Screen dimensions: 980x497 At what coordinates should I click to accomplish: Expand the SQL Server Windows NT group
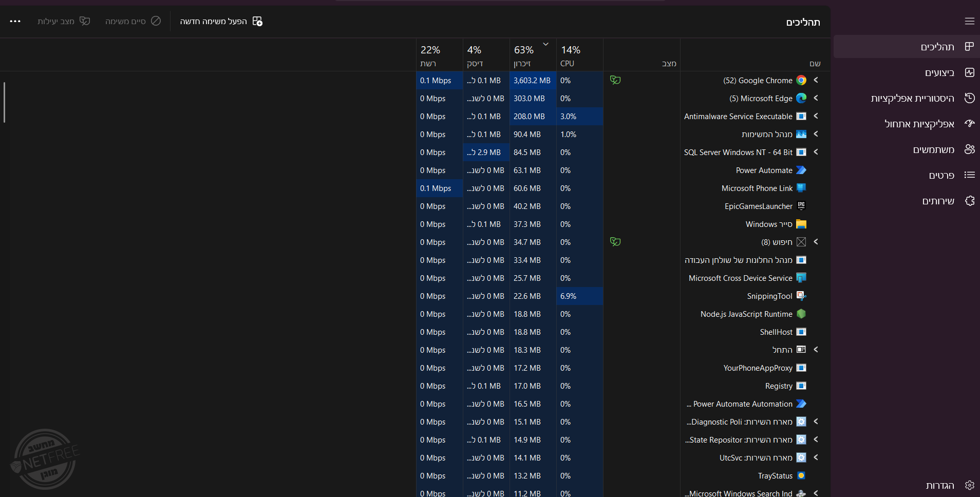(x=816, y=152)
